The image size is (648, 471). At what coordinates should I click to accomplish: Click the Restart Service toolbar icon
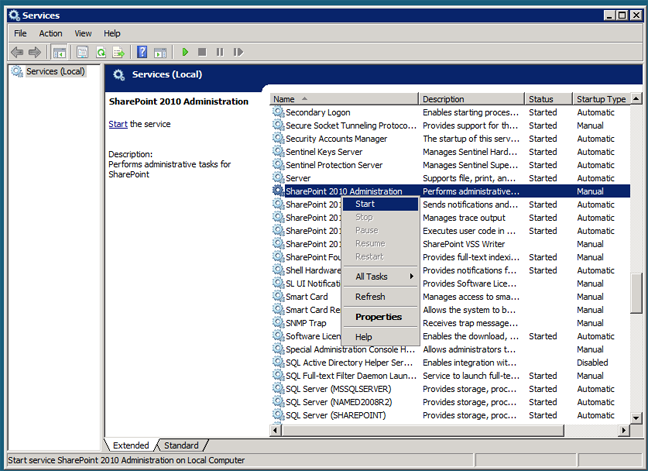point(238,52)
